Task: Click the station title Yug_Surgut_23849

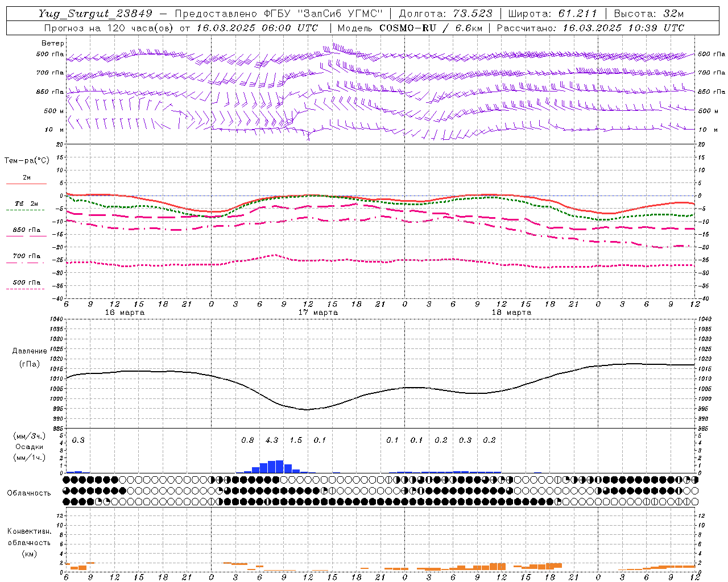Action: click(x=96, y=14)
